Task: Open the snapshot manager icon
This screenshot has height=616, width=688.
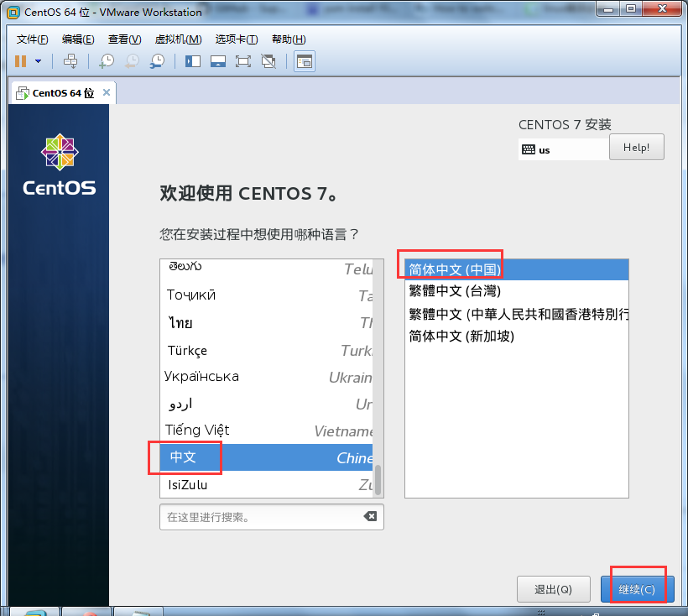Action: [157, 61]
